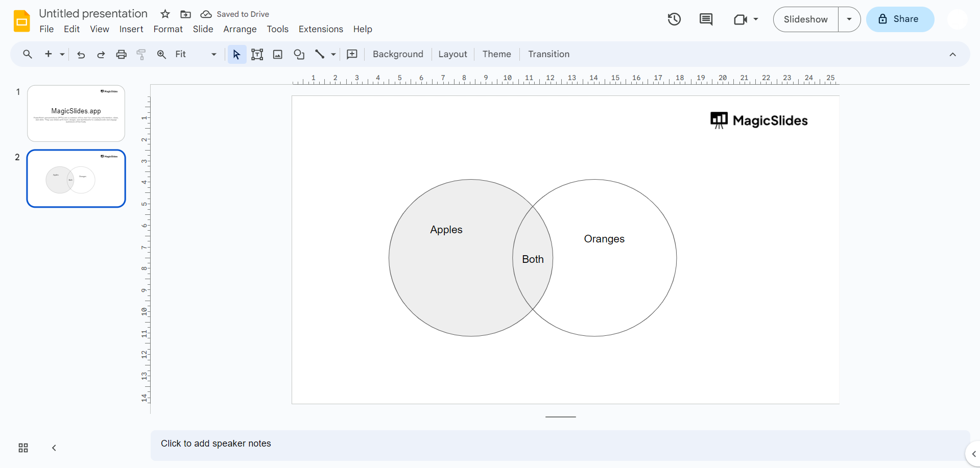Open the line tool dropdown arrow
Viewport: 980px width, 468px height.
tap(333, 55)
